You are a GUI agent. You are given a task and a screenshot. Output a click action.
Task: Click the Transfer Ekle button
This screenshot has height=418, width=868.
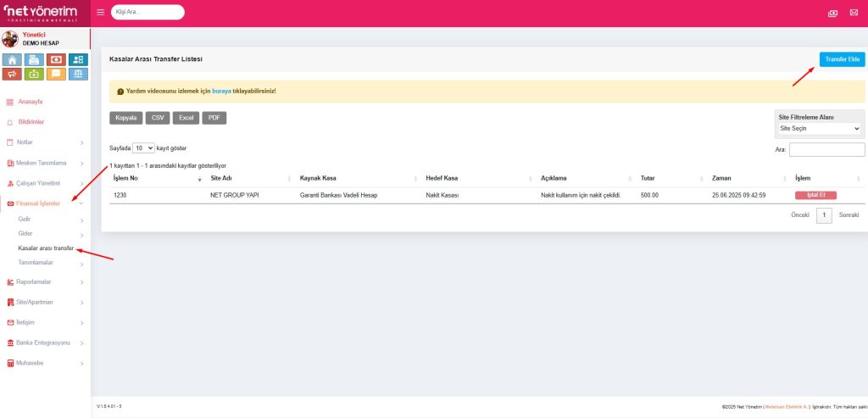coord(842,59)
